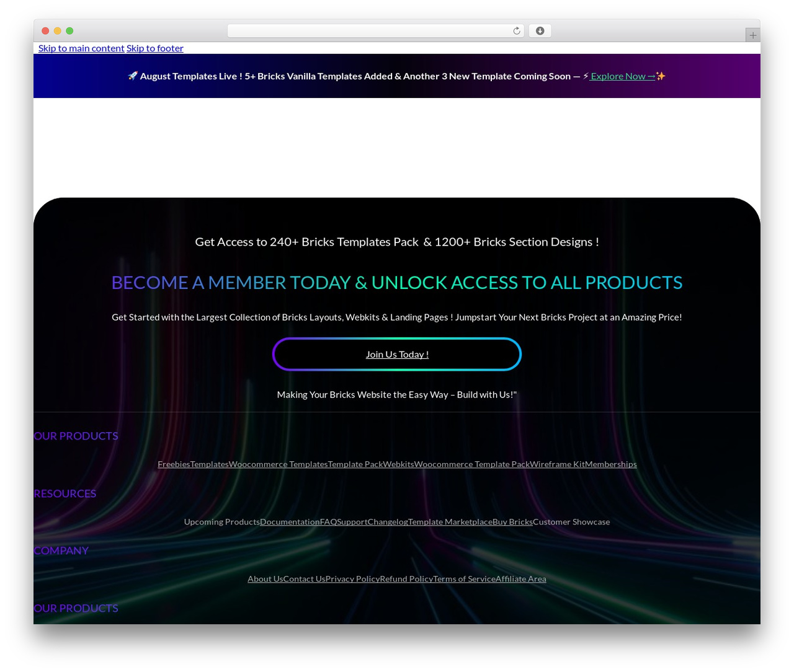Click the RESOURCES section heading
The height and width of the screenshot is (672, 794).
point(65,493)
